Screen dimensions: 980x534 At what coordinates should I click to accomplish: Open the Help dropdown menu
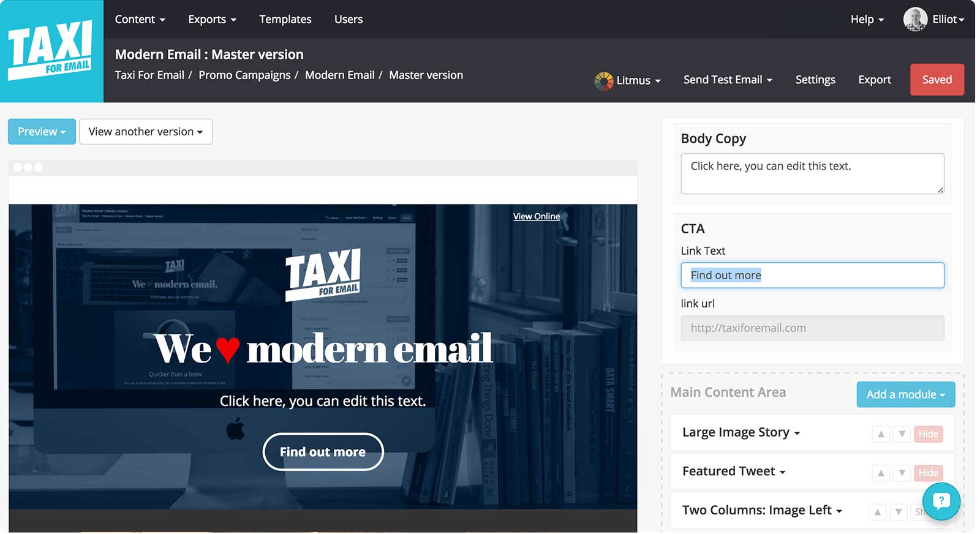pos(867,20)
